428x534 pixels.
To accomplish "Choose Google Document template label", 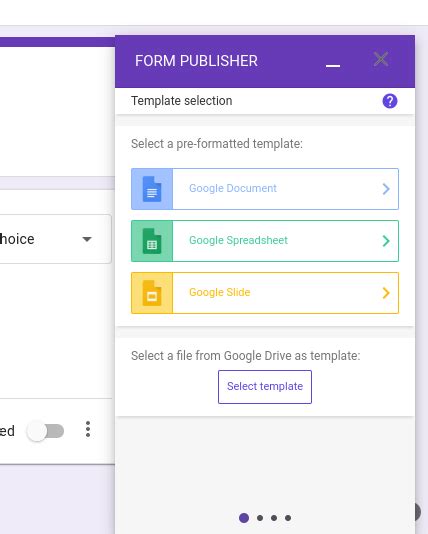I will point(233,188).
